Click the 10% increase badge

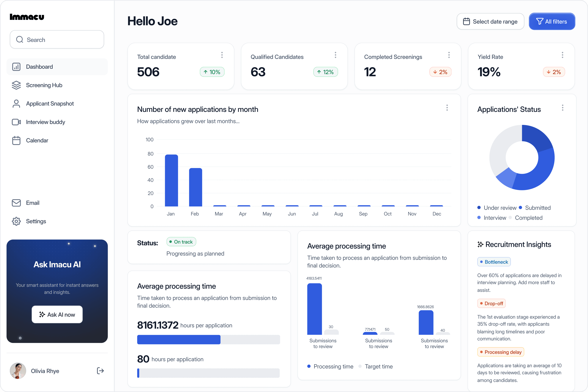pos(212,72)
